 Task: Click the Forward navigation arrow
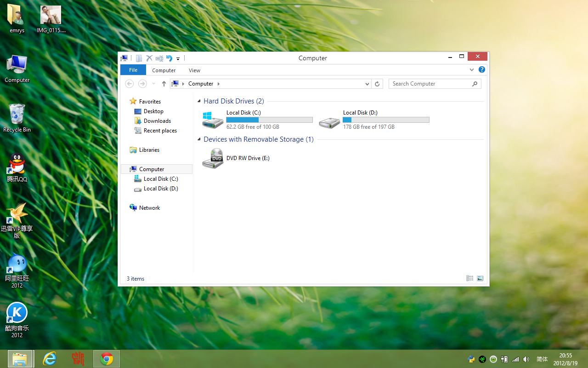[x=142, y=84]
